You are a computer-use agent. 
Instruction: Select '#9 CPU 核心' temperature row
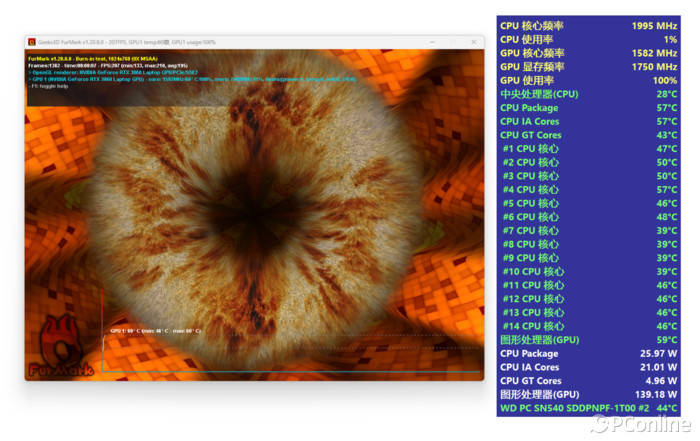pyautogui.click(x=588, y=258)
